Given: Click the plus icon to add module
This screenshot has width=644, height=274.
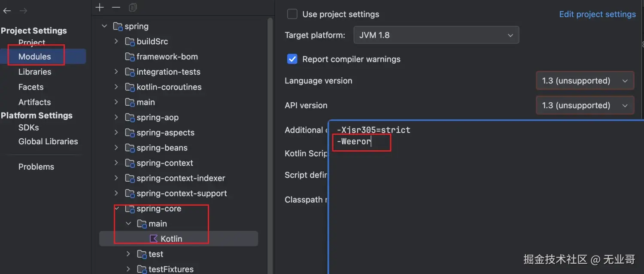Looking at the screenshot, I should [x=100, y=7].
